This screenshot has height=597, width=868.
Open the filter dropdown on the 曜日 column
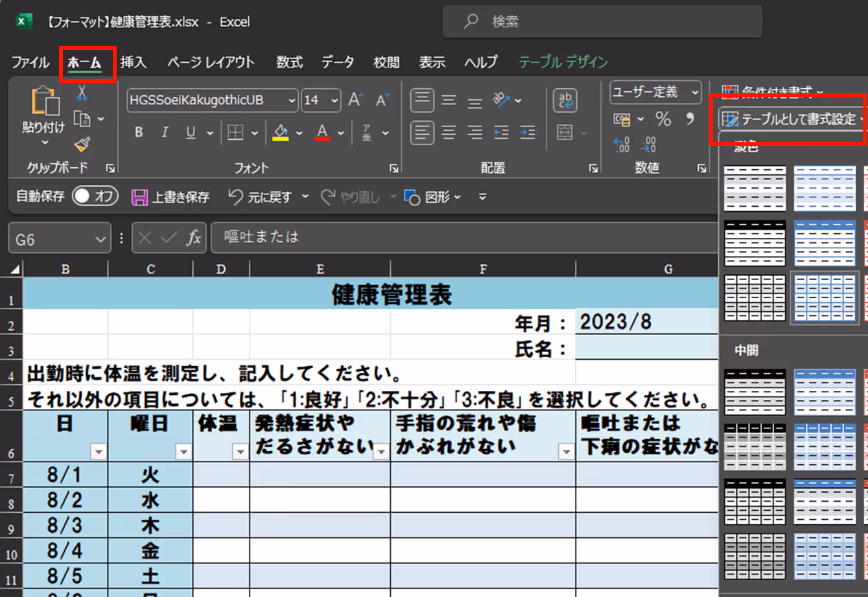click(183, 452)
